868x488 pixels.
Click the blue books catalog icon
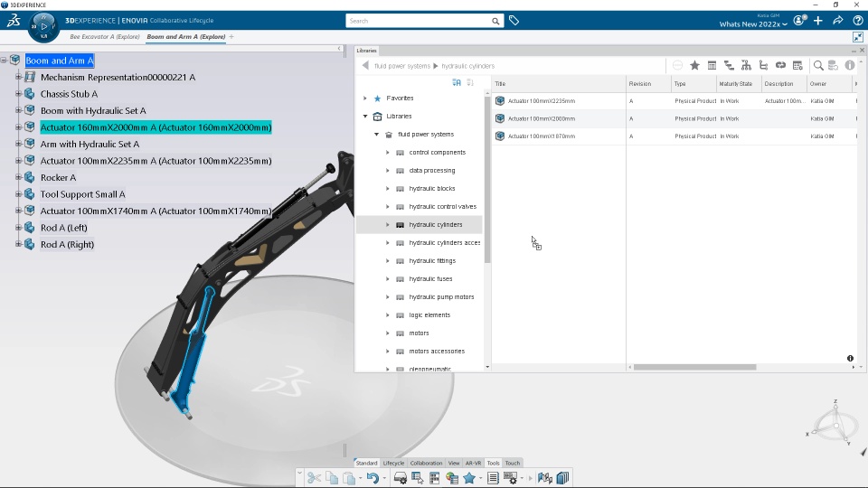click(x=563, y=478)
